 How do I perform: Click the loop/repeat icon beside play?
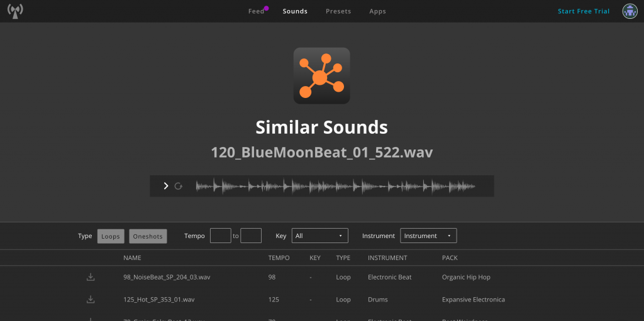click(178, 186)
